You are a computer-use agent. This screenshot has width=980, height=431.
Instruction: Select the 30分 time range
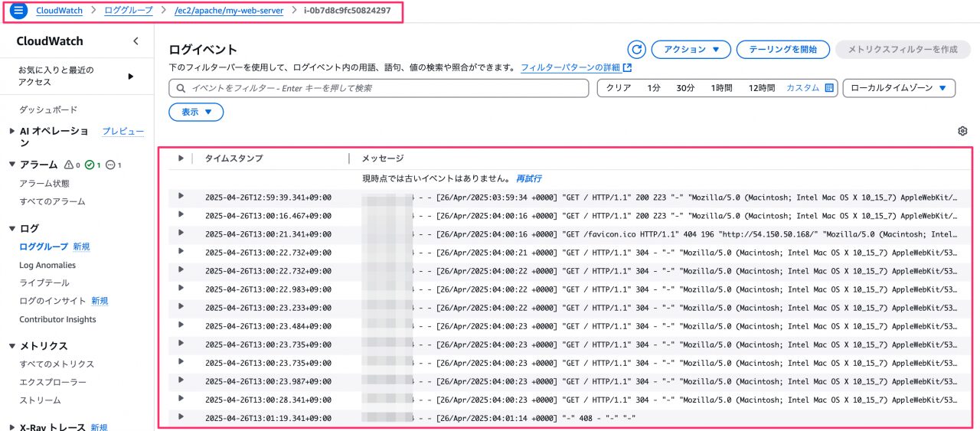coord(685,88)
